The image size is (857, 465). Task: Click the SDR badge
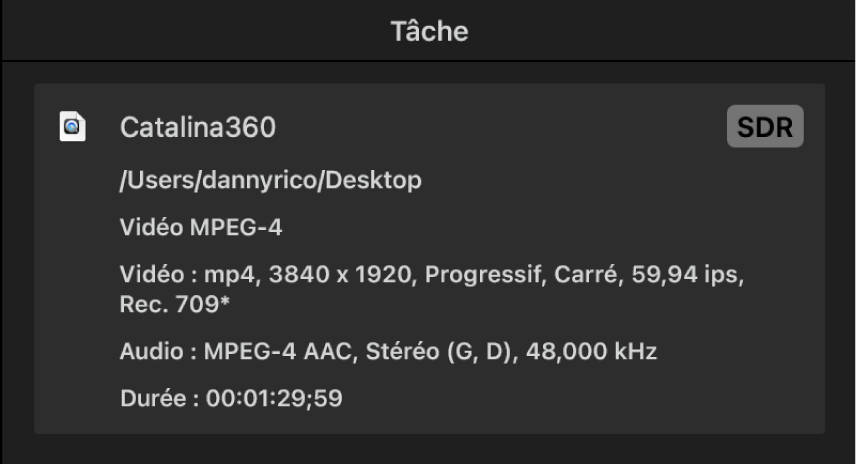[x=765, y=127]
